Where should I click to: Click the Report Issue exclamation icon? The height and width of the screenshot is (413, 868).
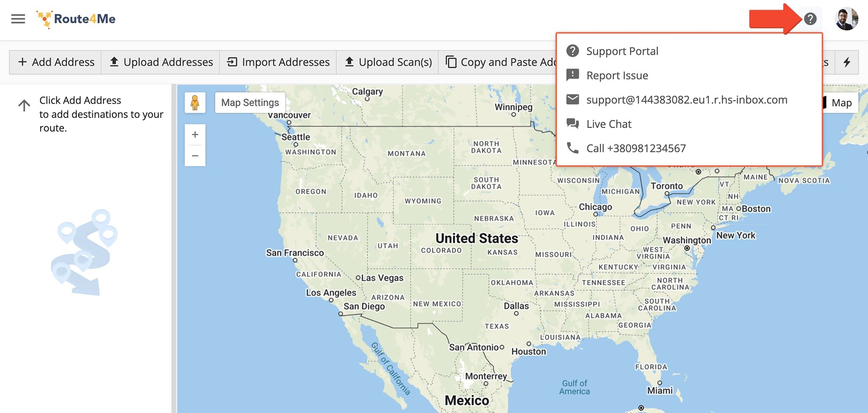(x=573, y=75)
